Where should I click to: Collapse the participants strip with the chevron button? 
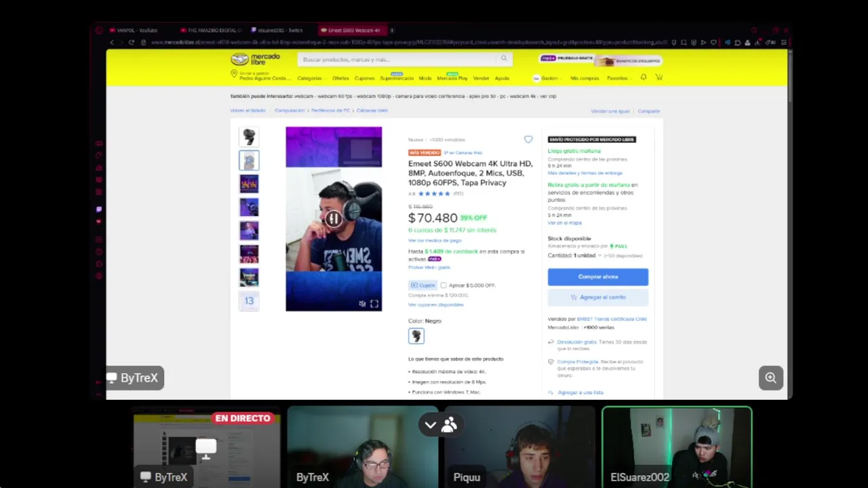click(x=430, y=425)
